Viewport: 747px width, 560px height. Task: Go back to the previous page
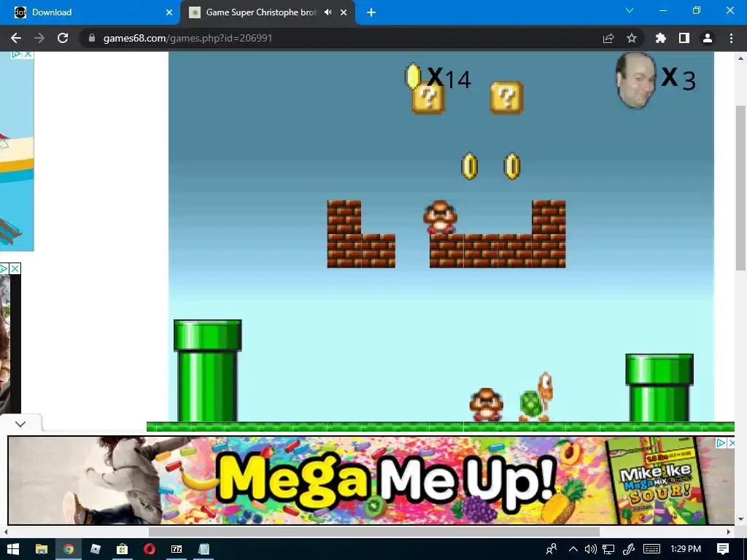(16, 38)
